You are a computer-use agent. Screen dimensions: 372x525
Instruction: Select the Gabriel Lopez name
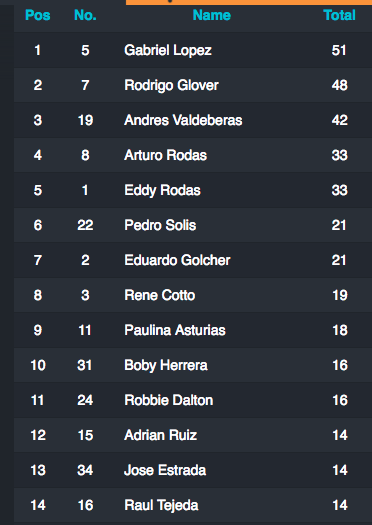(x=168, y=51)
